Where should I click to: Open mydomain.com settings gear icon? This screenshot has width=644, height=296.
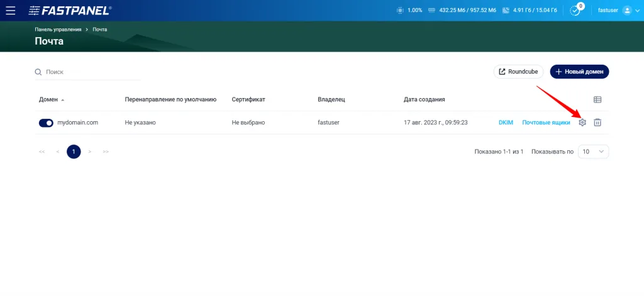(582, 123)
